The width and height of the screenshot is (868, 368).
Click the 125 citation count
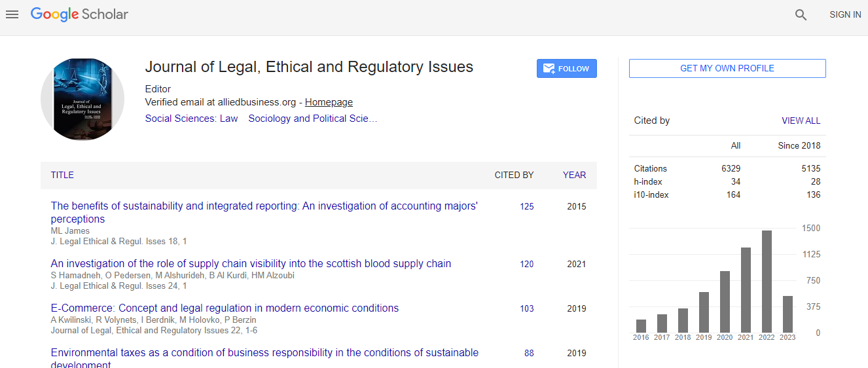click(x=527, y=206)
